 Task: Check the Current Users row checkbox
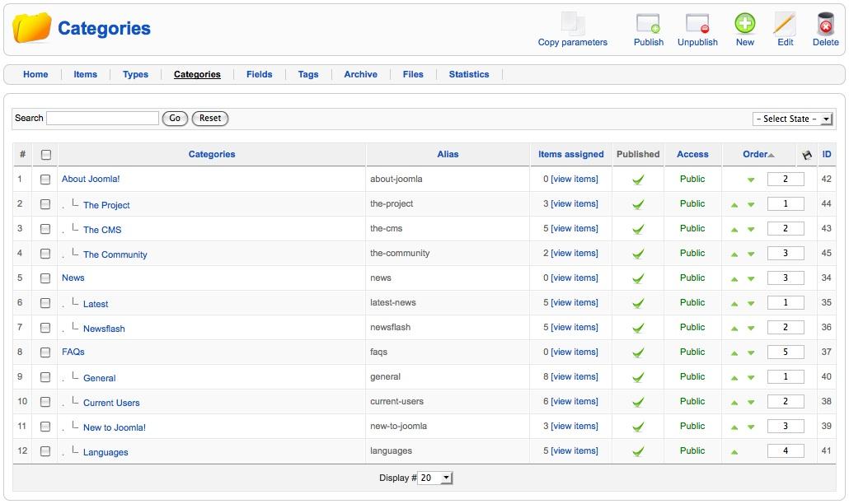(x=45, y=401)
